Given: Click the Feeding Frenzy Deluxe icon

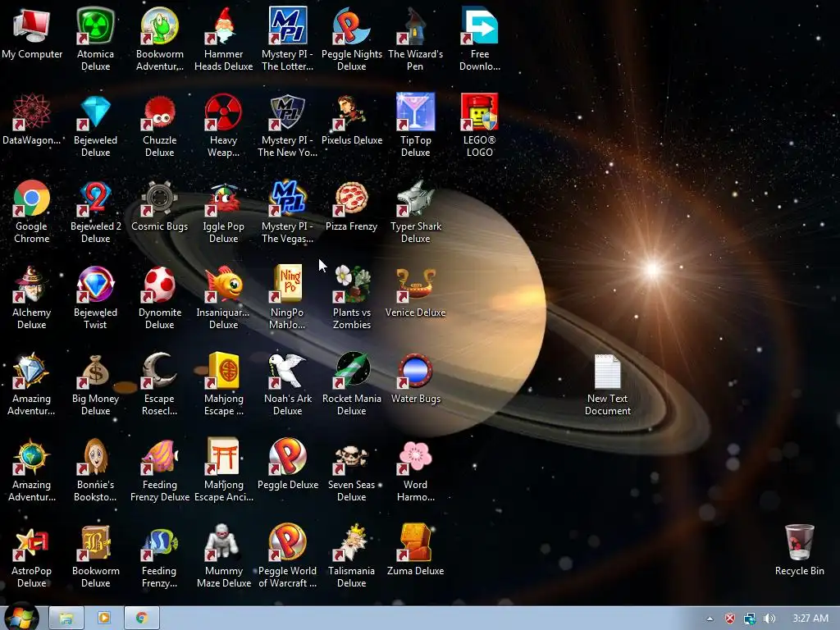Looking at the screenshot, I should (x=160, y=458).
